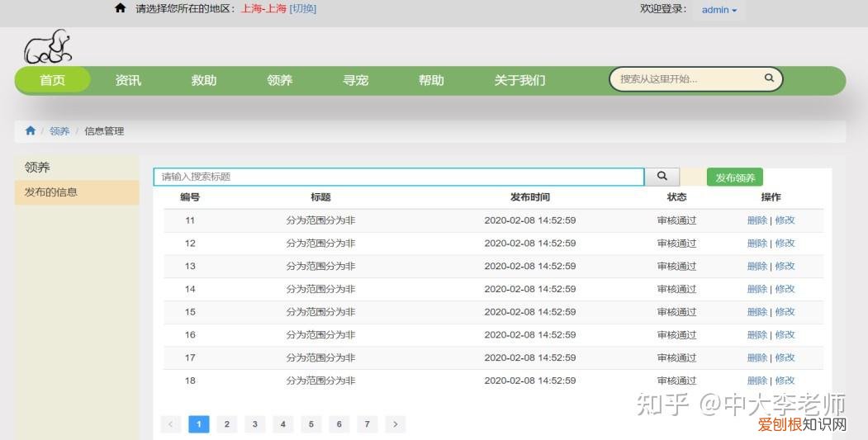Go to pagination page 4
Screen dimensions: 868x440
[x=283, y=424]
